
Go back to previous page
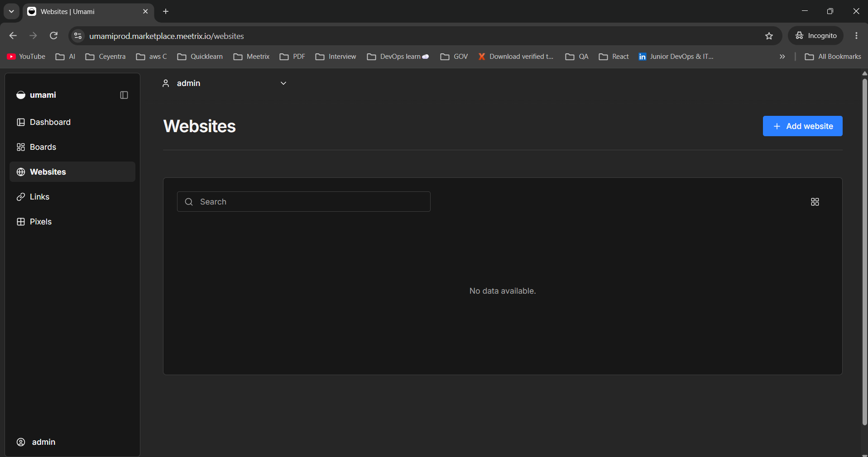[13, 36]
